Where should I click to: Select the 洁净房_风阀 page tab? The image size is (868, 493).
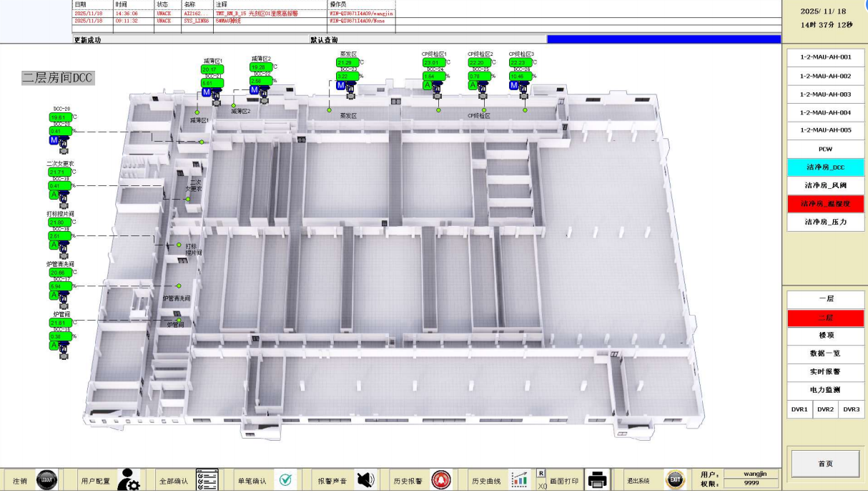tap(826, 186)
